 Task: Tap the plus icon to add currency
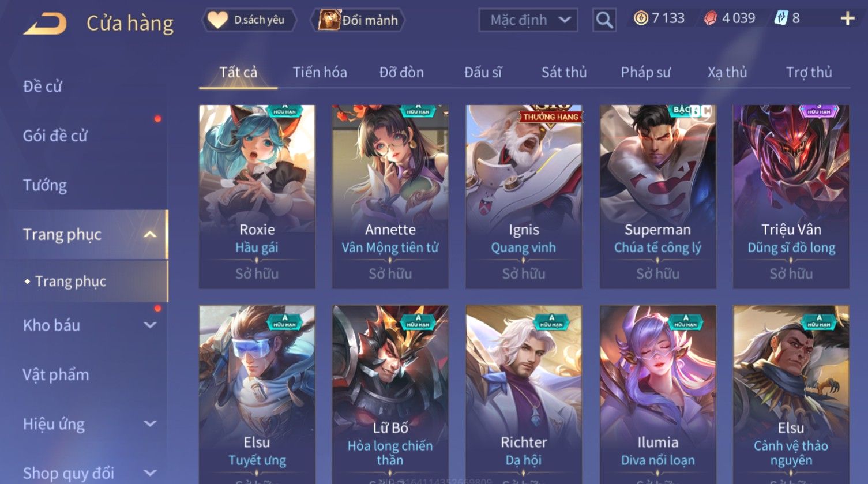(x=847, y=19)
